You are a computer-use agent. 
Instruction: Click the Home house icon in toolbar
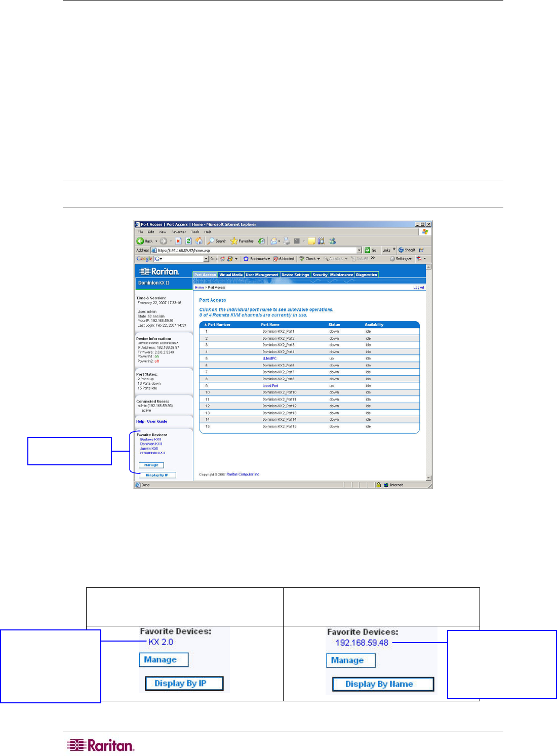[x=199, y=241]
